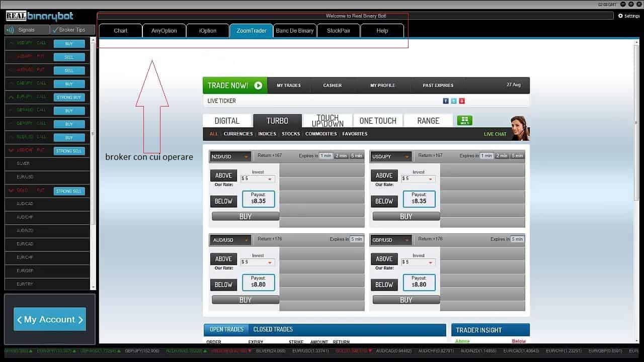Select 2 min expiry for USD/JPY
Viewport: 644px width, 362px height.
(502, 156)
